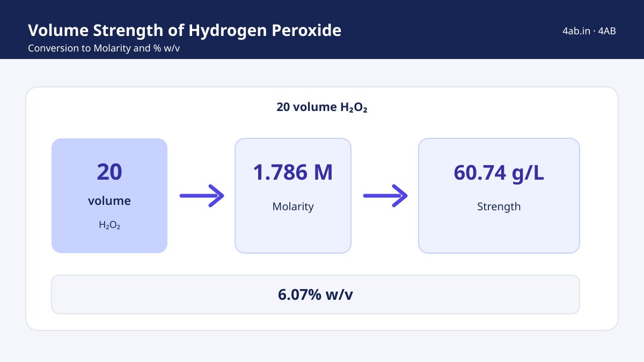Click the '6.07% w/v' result
This screenshot has height=362, width=644.
click(x=316, y=294)
